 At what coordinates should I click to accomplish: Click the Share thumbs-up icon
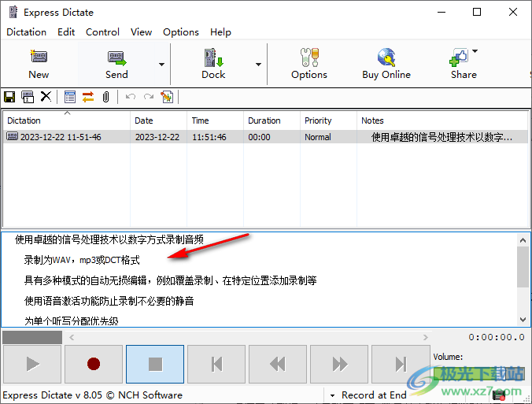coord(459,57)
